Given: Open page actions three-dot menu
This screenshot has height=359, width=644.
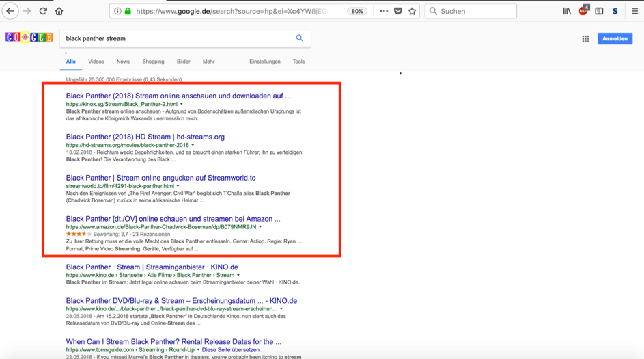Looking at the screenshot, I should pos(384,11).
